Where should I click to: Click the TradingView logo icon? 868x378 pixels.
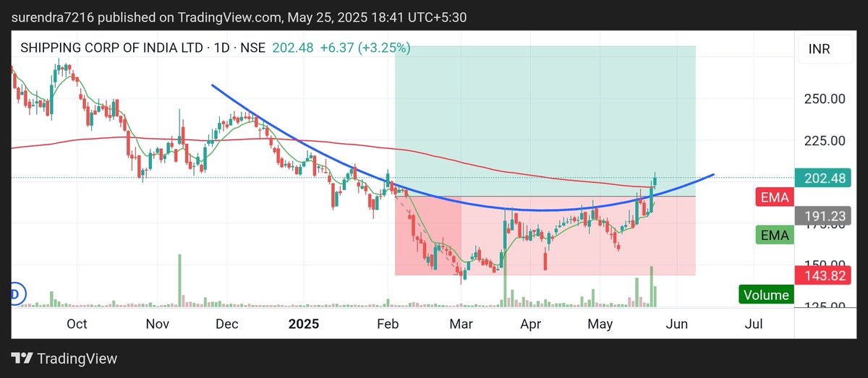22,358
